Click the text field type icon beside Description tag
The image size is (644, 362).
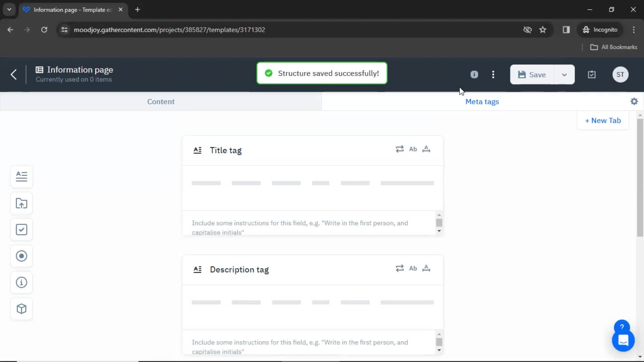(198, 269)
